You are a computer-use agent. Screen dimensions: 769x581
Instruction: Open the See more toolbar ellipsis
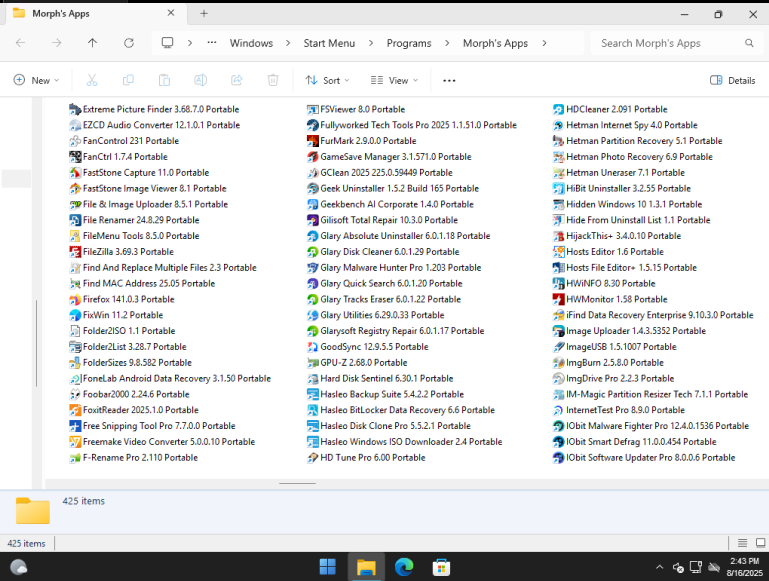(449, 80)
